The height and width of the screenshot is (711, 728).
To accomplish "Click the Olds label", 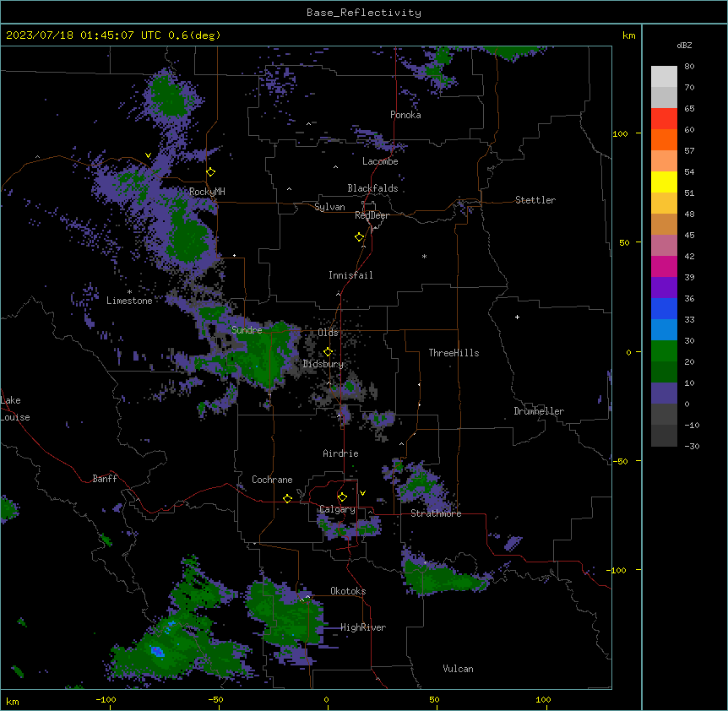I will 328,333.
